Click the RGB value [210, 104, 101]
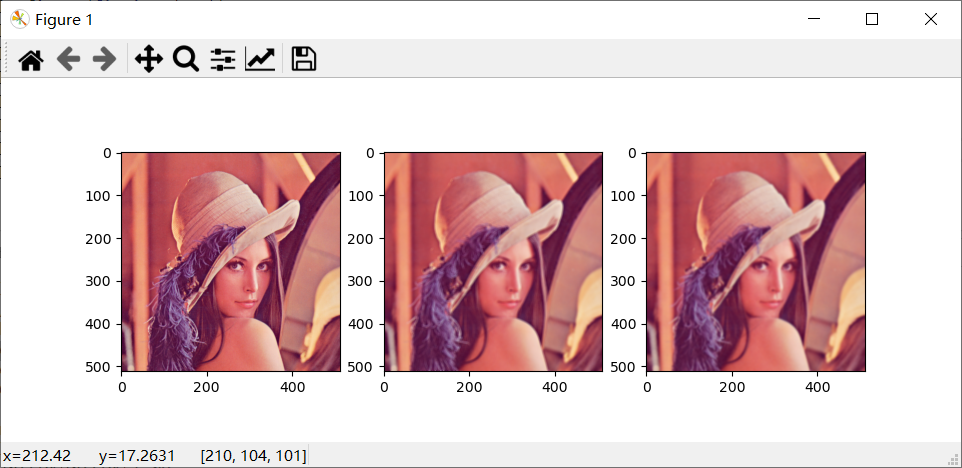The image size is (962, 468). click(x=253, y=456)
